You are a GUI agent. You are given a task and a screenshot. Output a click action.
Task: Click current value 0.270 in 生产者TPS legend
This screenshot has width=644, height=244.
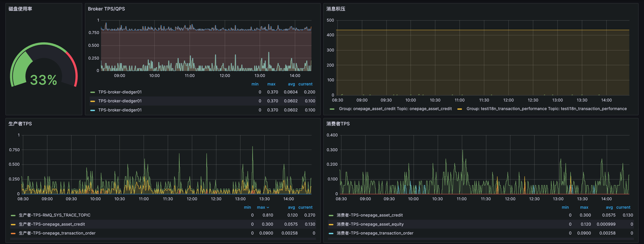[x=310, y=215]
